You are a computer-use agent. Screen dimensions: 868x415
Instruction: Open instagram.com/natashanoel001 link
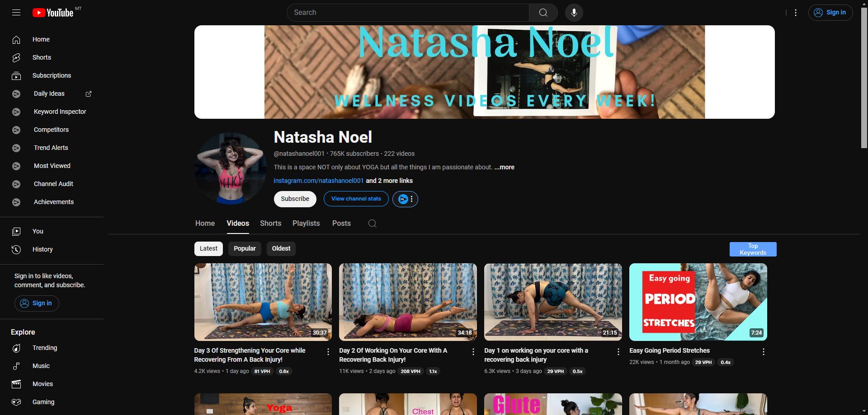(x=319, y=181)
